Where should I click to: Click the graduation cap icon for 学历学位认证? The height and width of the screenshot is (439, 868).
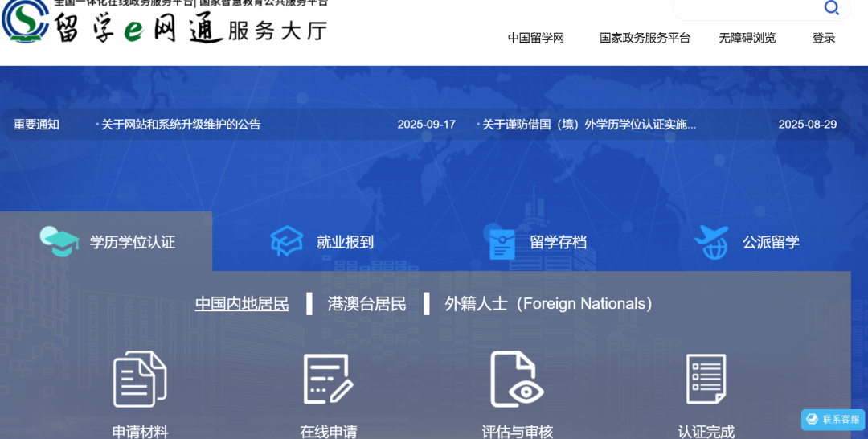[x=59, y=242]
